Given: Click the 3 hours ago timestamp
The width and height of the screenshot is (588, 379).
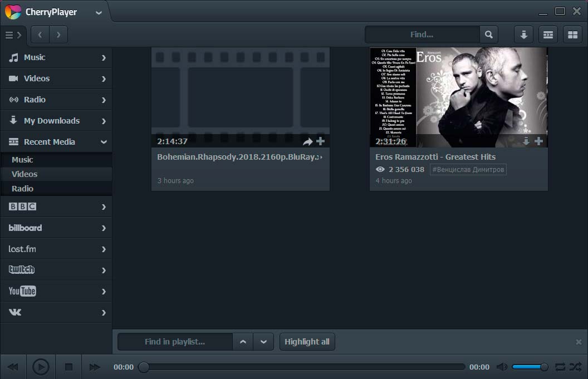Looking at the screenshot, I should [x=175, y=181].
